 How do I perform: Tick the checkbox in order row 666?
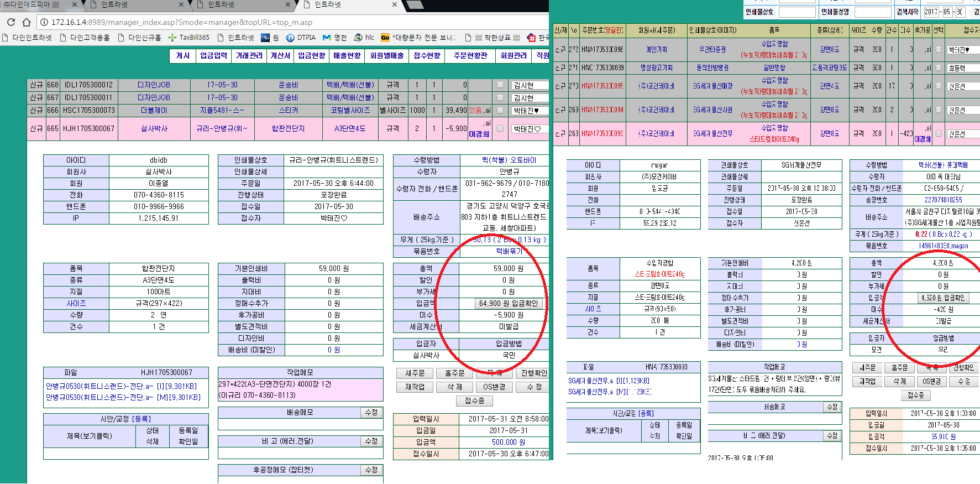[x=500, y=111]
